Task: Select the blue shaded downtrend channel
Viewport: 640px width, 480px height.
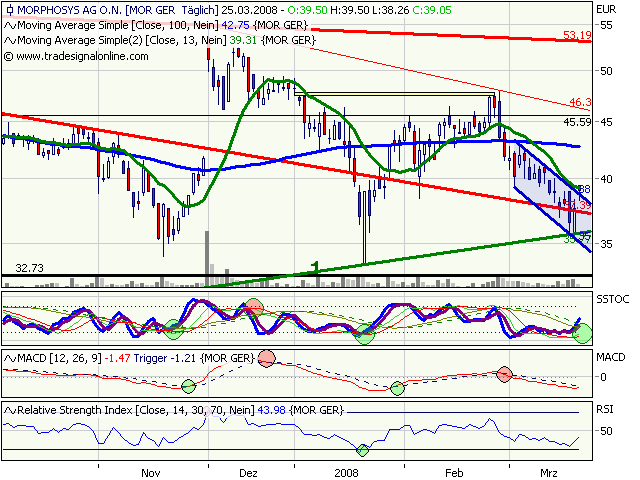Action: 553,196
